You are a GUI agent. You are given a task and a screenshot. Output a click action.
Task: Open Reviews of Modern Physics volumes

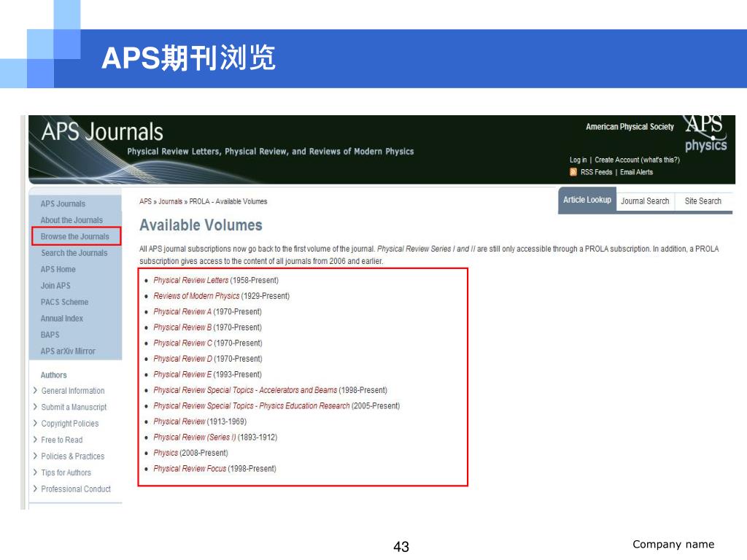click(x=196, y=296)
